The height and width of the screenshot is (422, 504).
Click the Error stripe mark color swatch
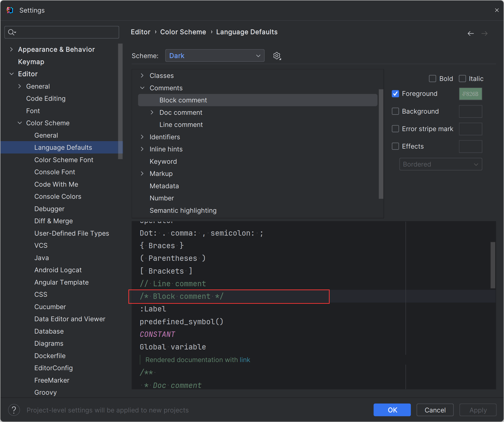pos(470,129)
